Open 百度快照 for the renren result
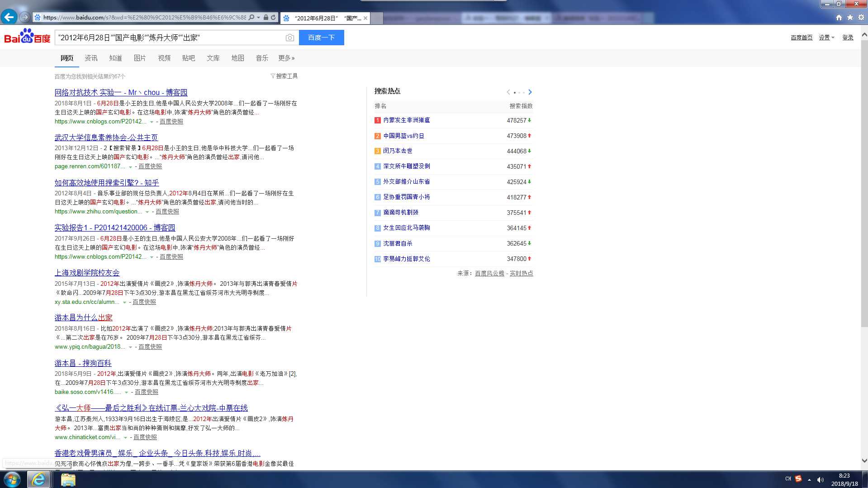Image resolution: width=868 pixels, height=488 pixels. pos(150,166)
